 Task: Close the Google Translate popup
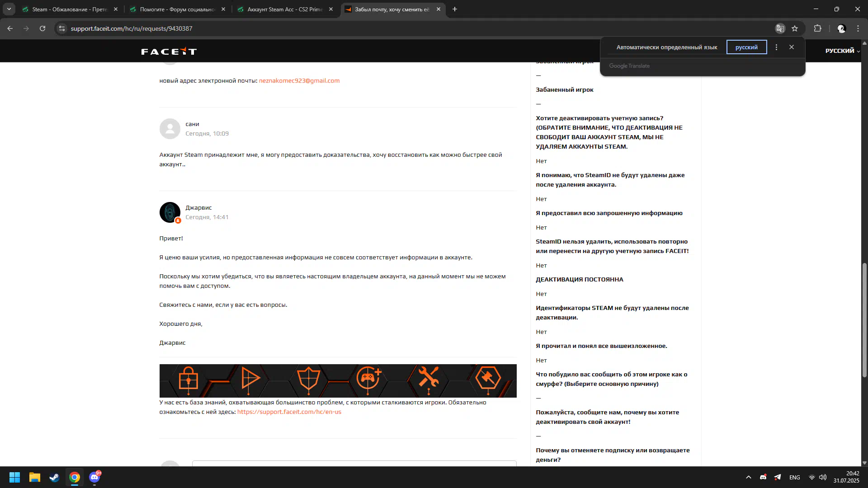(792, 47)
